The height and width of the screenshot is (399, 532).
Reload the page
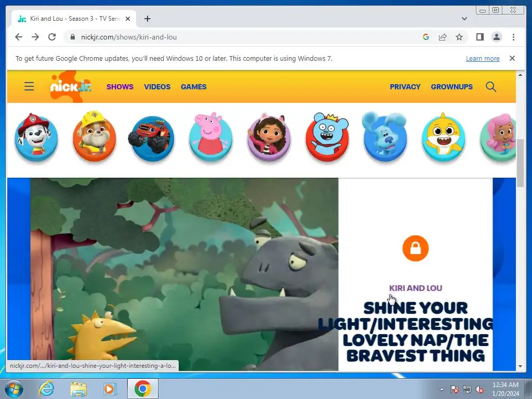[52, 37]
